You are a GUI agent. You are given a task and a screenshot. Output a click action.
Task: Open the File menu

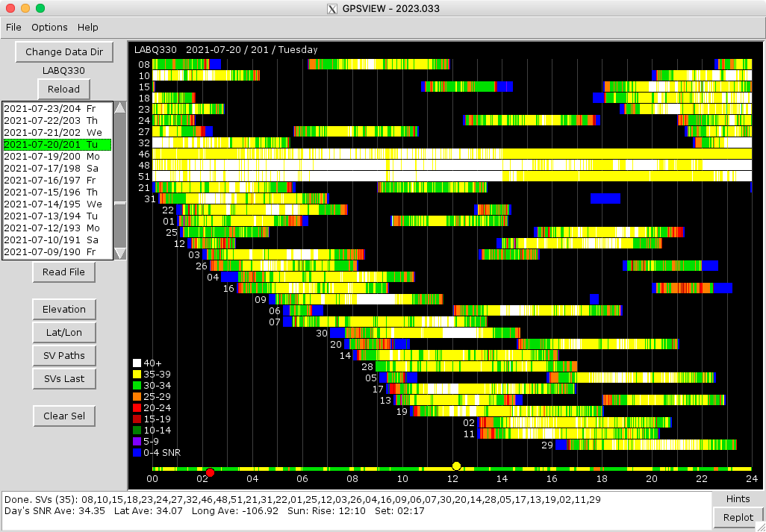tap(13, 28)
